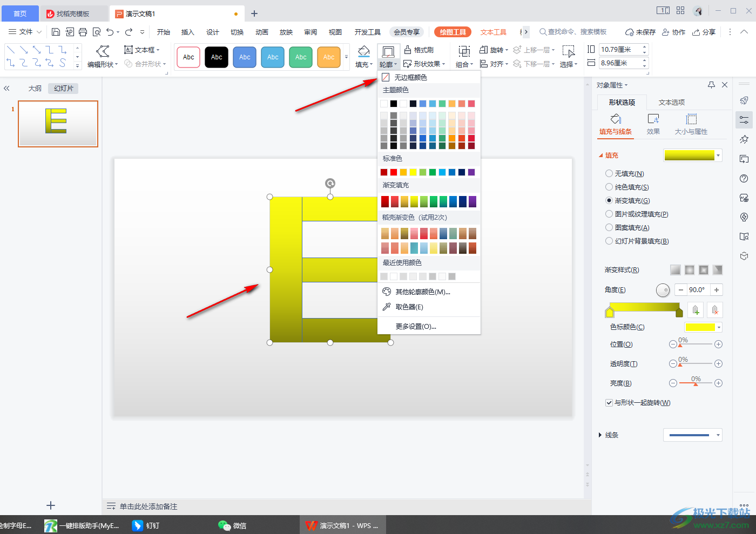Image resolution: width=756 pixels, height=534 pixels.
Task: Click the star icon in right sidebar
Action: point(744,139)
